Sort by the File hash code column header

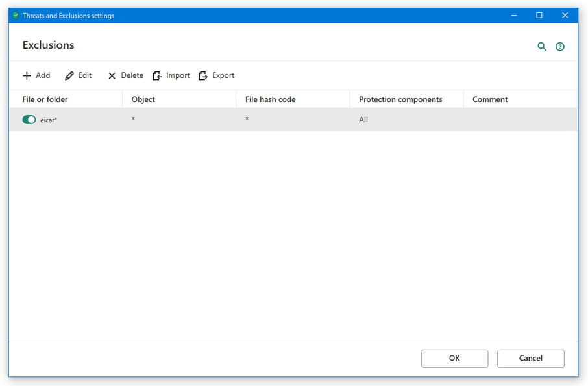point(293,99)
